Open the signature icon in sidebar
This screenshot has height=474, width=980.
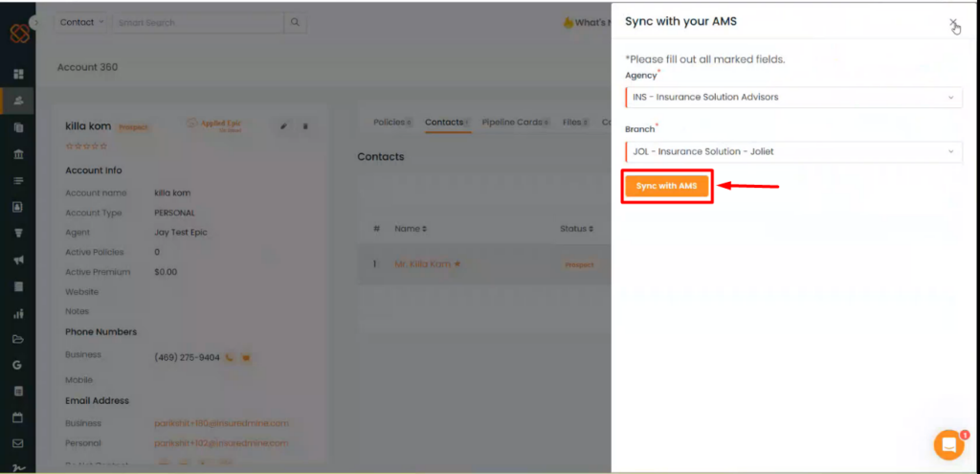(18, 467)
